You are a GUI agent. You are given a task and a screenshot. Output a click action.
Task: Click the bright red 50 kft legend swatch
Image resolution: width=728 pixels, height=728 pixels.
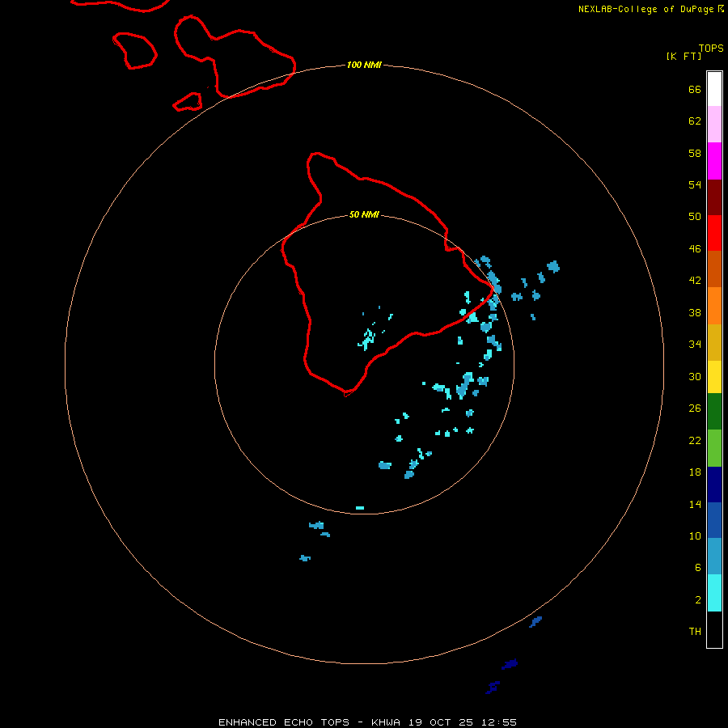point(714,233)
